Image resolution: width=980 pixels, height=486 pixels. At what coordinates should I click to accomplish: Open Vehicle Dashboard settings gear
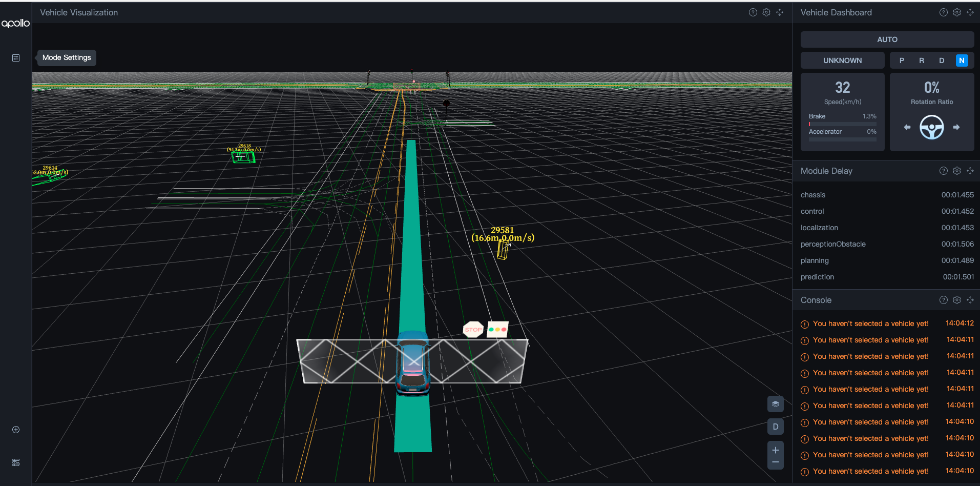point(957,12)
